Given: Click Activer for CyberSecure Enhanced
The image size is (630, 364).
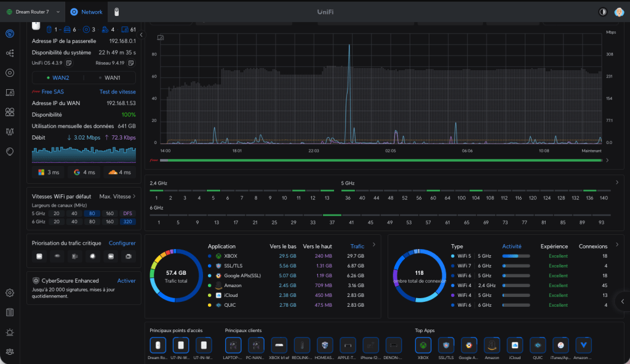Looking at the screenshot, I should tap(126, 281).
